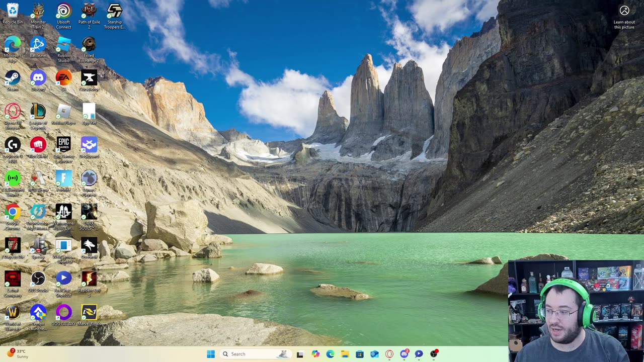
Task: Select the Overwolf desktop shortcut
Action: tap(89, 248)
